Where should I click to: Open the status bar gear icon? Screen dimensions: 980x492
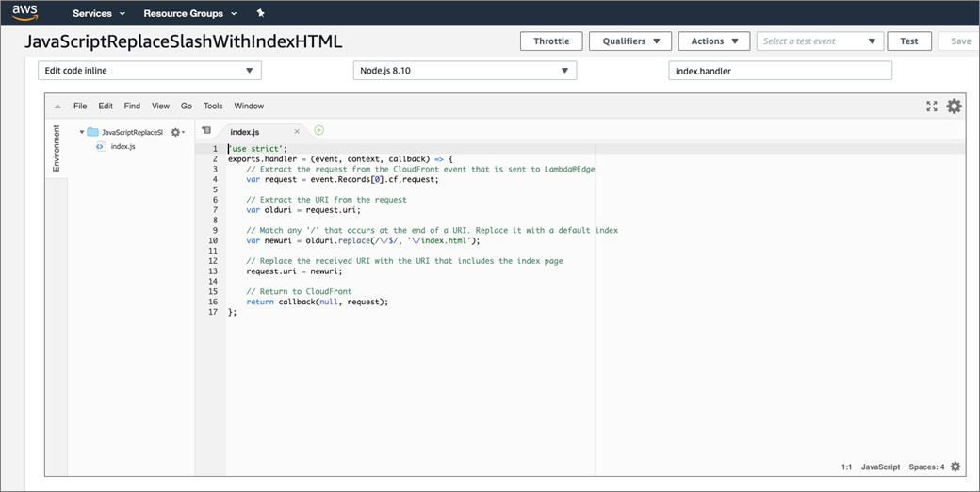[x=955, y=467]
